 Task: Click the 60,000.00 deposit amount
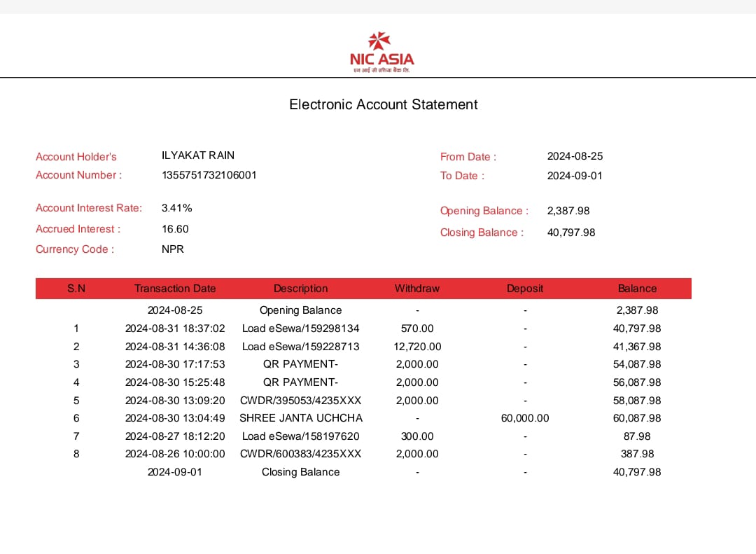525,418
